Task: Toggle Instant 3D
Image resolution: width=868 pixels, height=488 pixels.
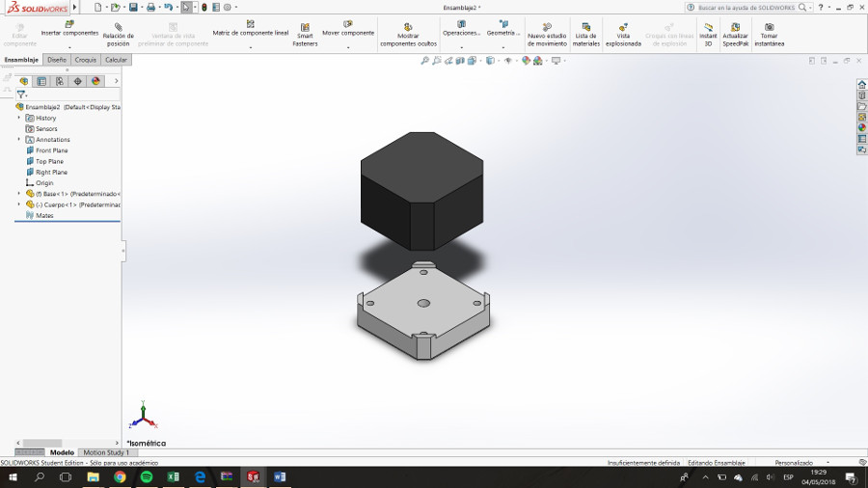Action: pyautogui.click(x=708, y=35)
